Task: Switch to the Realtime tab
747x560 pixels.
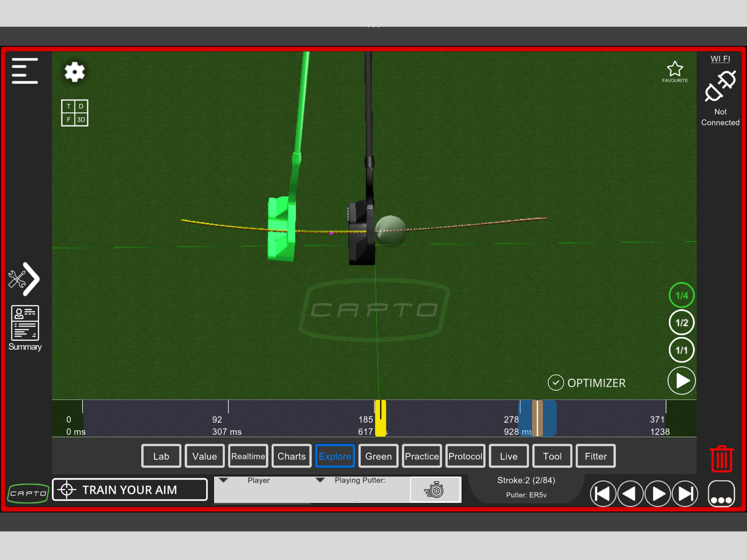Action: pos(248,456)
